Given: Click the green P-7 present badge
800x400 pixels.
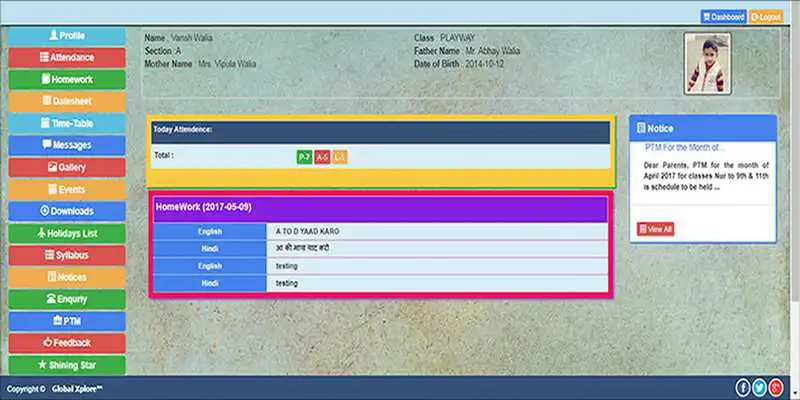Looking at the screenshot, I should (304, 157).
